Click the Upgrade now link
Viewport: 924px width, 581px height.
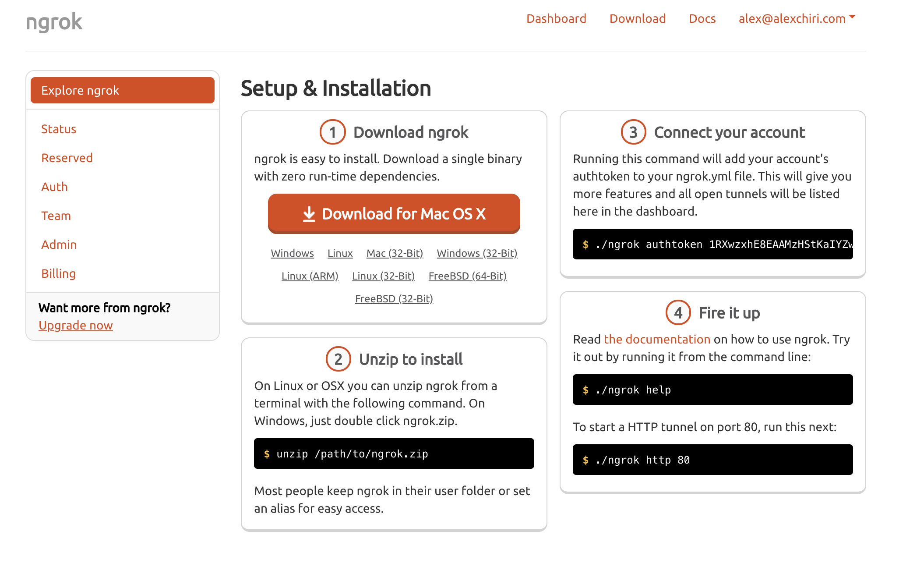pos(76,325)
